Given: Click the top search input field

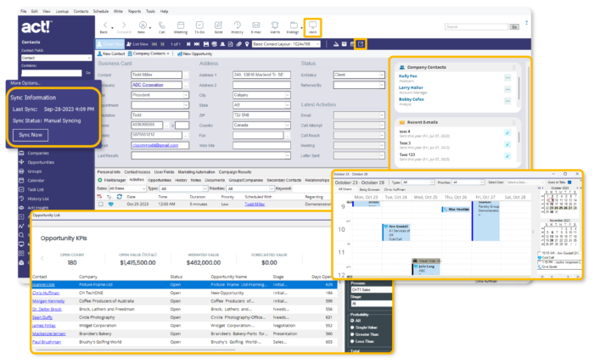Looking at the screenshot, I should (x=476, y=27).
